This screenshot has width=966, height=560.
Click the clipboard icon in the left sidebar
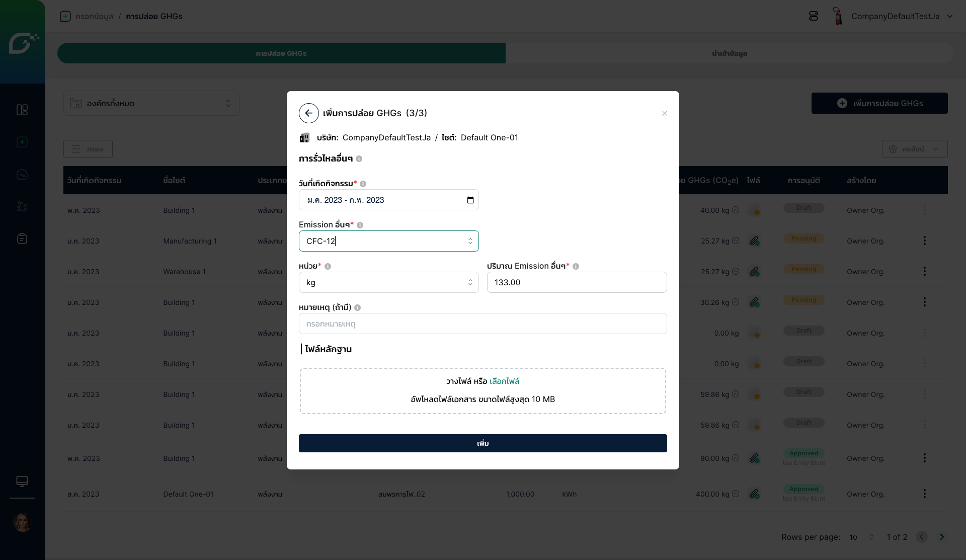tap(22, 238)
